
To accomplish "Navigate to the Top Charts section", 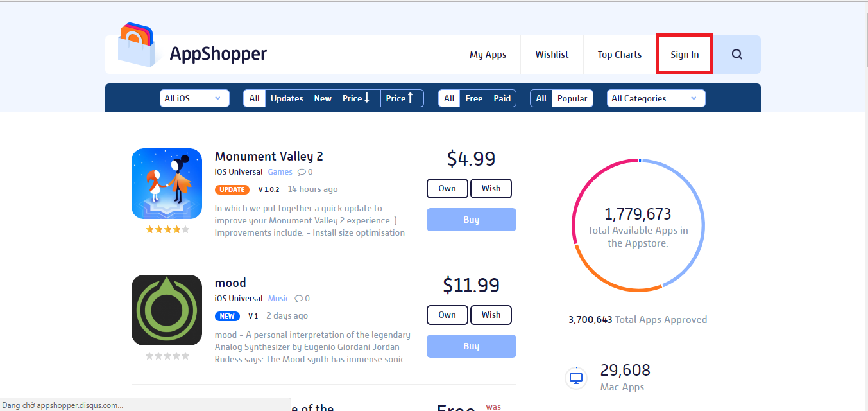I will click(x=618, y=54).
